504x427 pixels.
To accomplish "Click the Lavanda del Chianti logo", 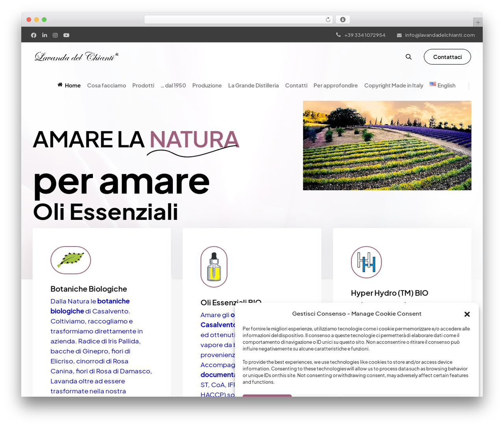I will coord(76,57).
